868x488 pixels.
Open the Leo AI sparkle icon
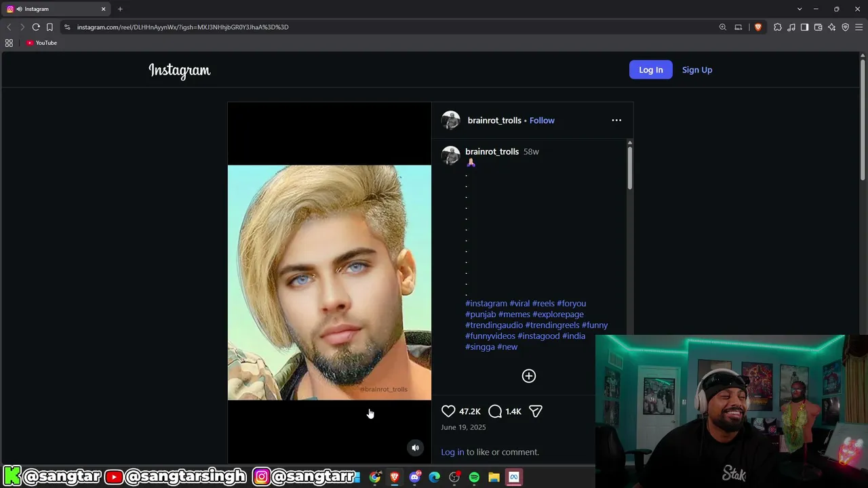[x=832, y=27]
